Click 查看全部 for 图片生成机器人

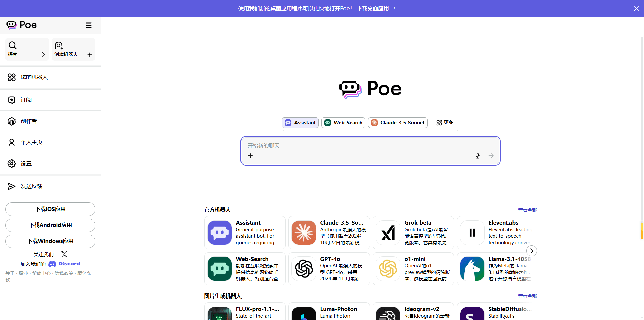(x=527, y=296)
